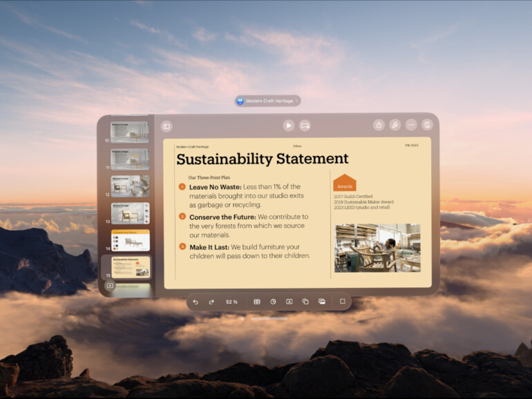Open the More options ellipsis menu
Image resolution: width=532 pixels, height=399 pixels.
tap(411, 125)
